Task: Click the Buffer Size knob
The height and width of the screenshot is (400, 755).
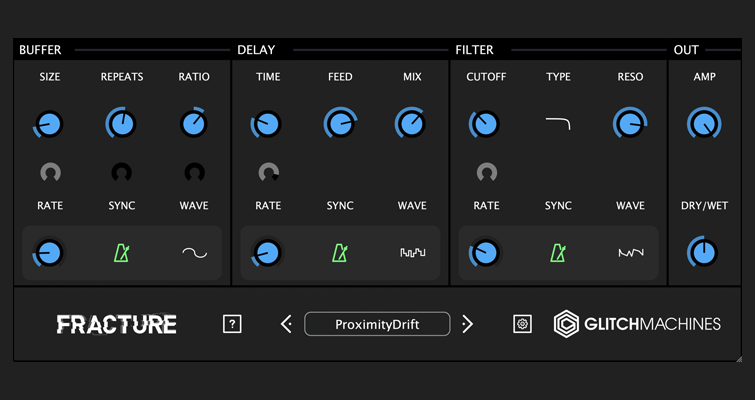Action: 49,124
